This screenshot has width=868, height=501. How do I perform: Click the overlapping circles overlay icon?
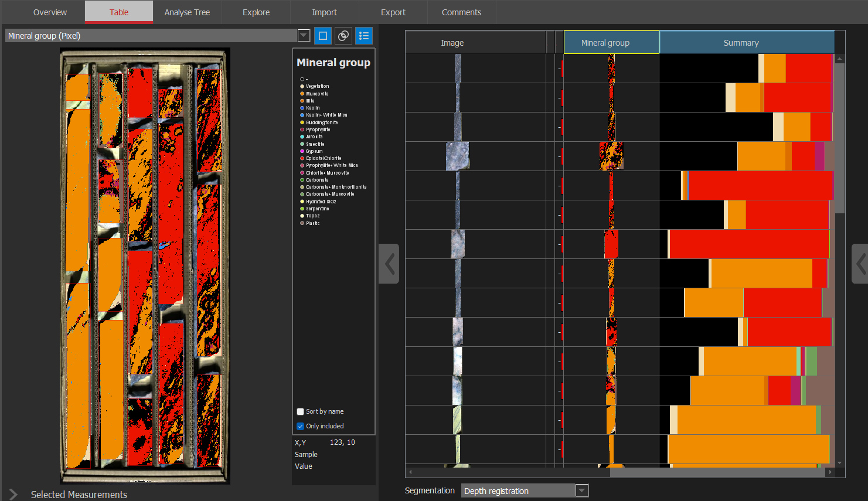pyautogui.click(x=343, y=36)
